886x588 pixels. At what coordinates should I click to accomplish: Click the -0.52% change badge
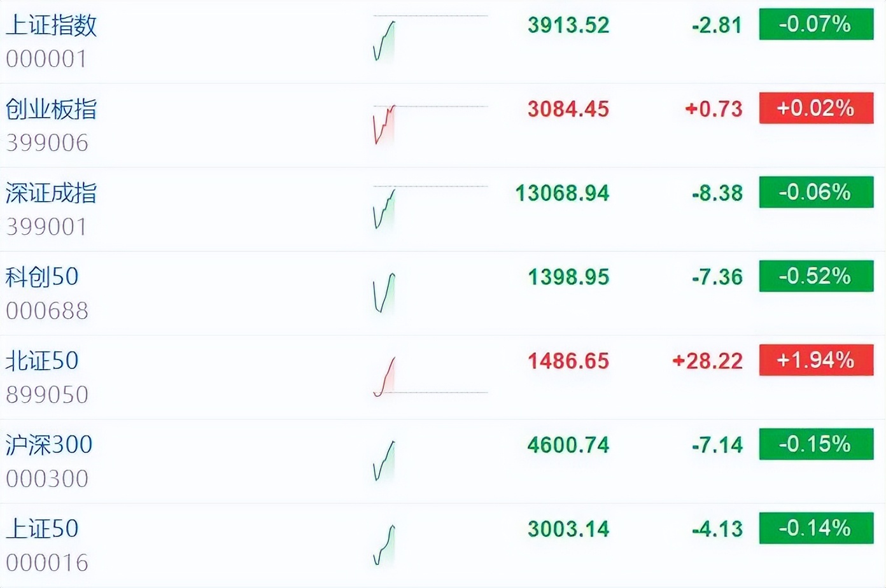pyautogui.click(x=815, y=277)
